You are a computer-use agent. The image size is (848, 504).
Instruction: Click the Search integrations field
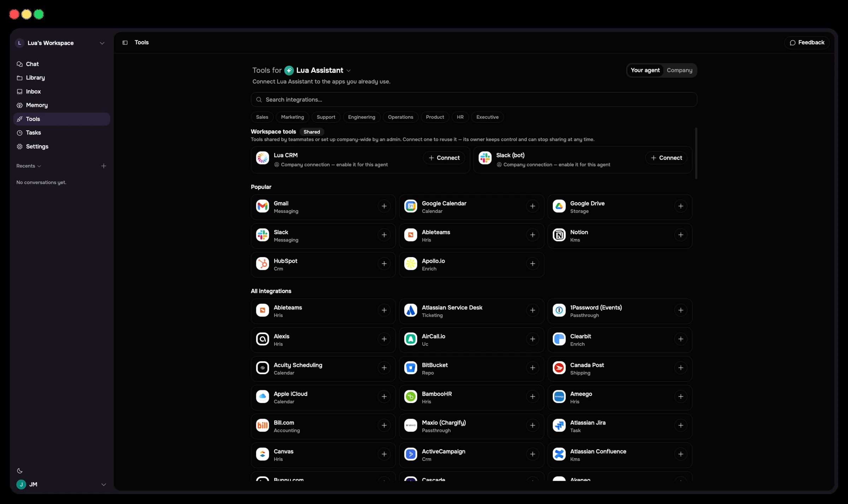[474, 100]
